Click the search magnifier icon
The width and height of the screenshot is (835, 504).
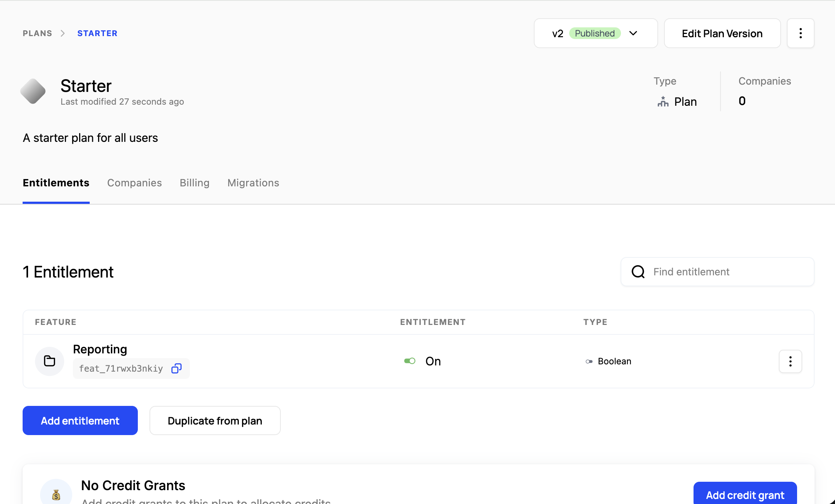[x=638, y=272]
